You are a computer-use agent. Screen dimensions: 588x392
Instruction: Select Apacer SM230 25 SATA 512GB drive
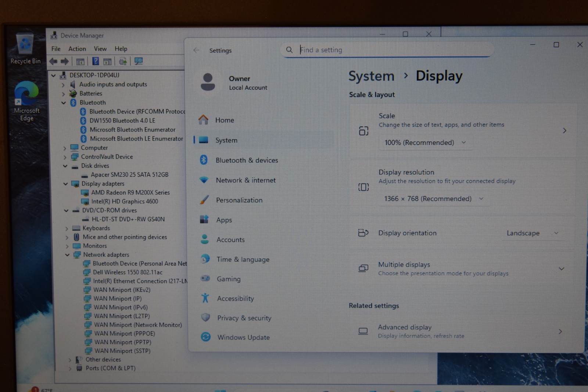130,175
